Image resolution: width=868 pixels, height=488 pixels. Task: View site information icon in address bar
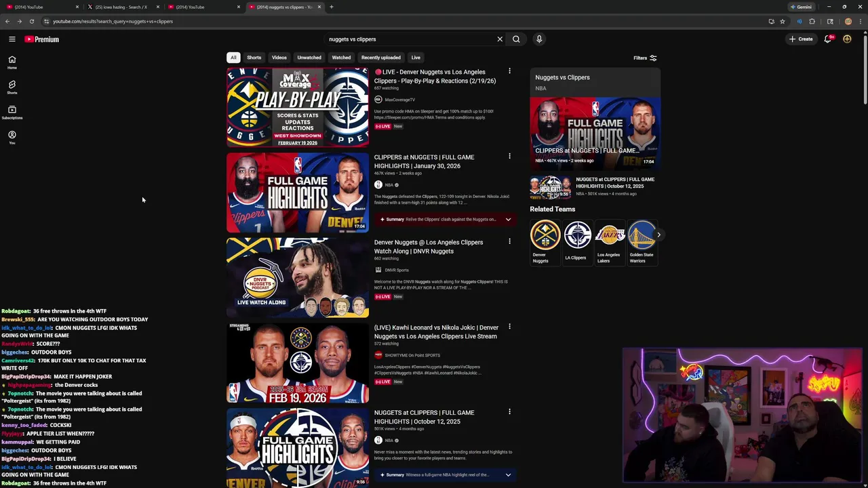[x=46, y=21]
